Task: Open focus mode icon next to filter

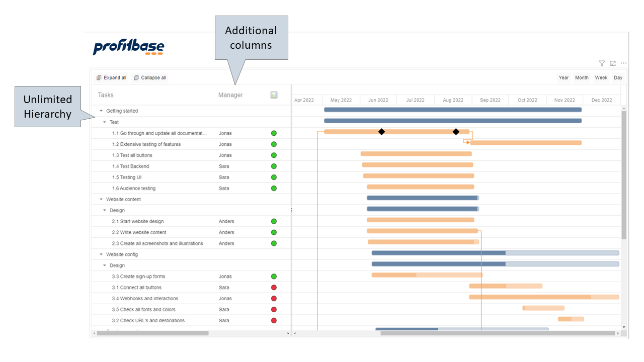Action: (x=613, y=63)
